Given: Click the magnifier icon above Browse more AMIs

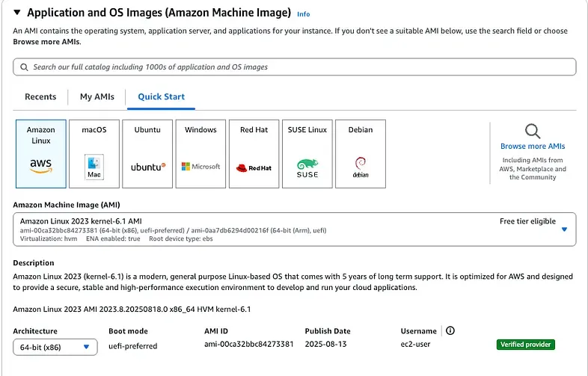Looking at the screenshot, I should [x=532, y=132].
